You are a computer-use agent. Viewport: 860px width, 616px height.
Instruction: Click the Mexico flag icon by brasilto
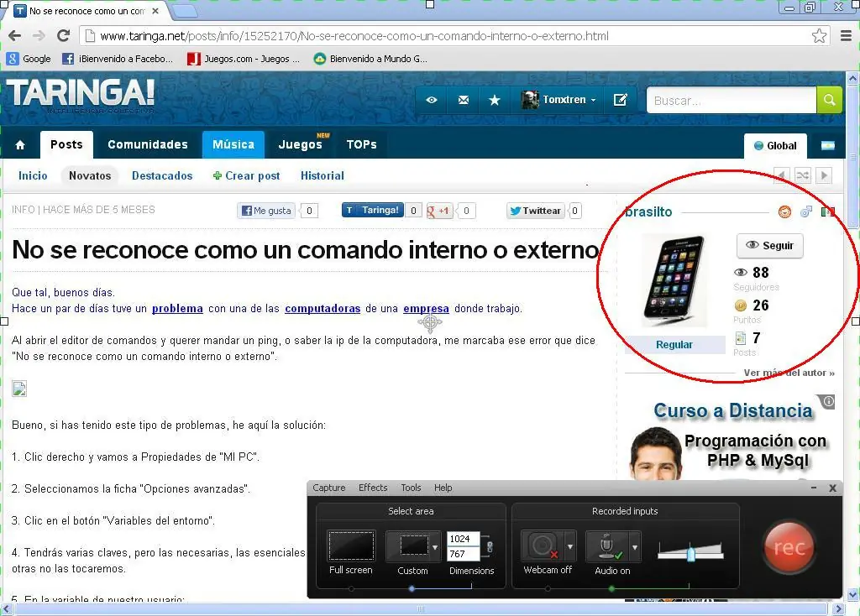(x=827, y=211)
